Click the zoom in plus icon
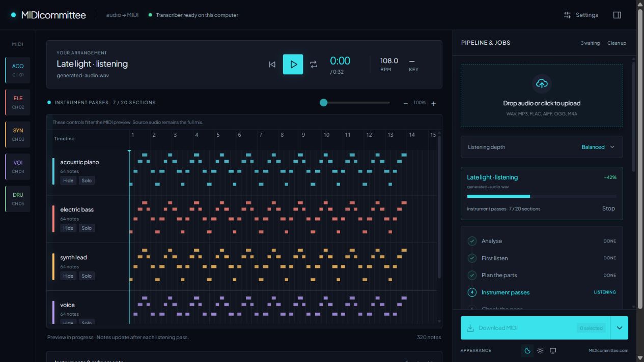This screenshot has width=644, height=362. click(433, 103)
